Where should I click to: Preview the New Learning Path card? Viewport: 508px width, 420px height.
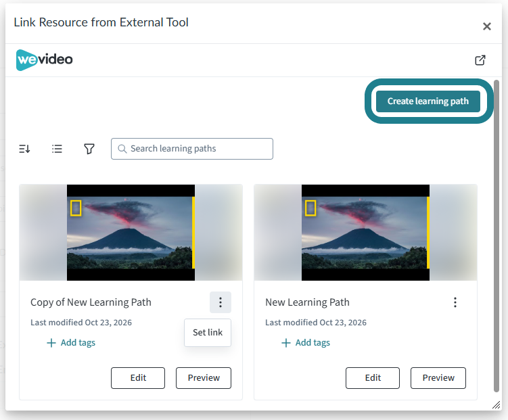point(438,378)
